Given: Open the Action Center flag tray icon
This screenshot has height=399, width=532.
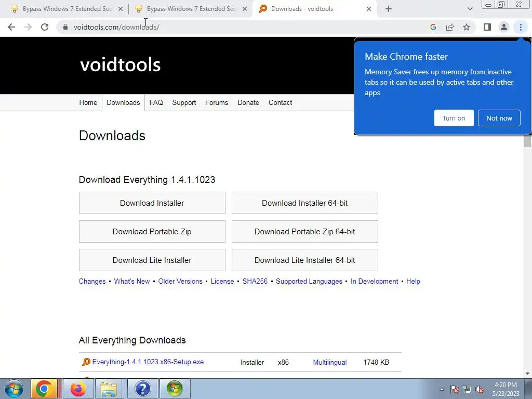Looking at the screenshot, I should coord(455,389).
